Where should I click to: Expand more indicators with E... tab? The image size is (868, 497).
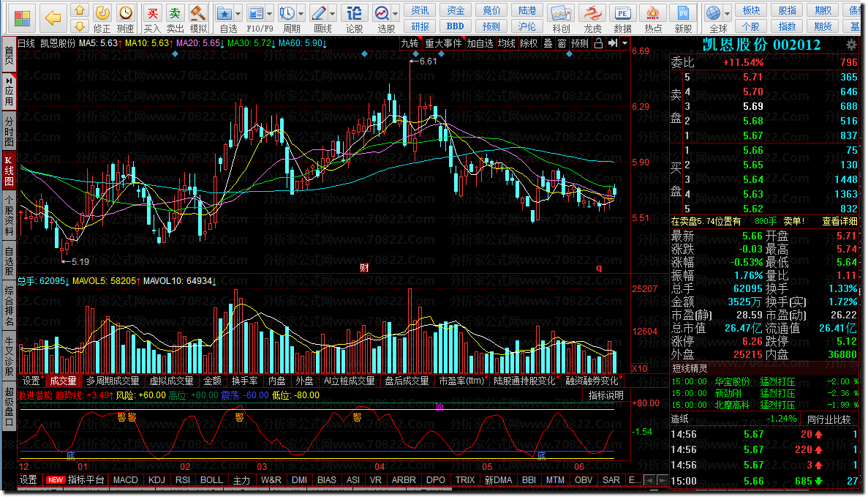pos(635,480)
